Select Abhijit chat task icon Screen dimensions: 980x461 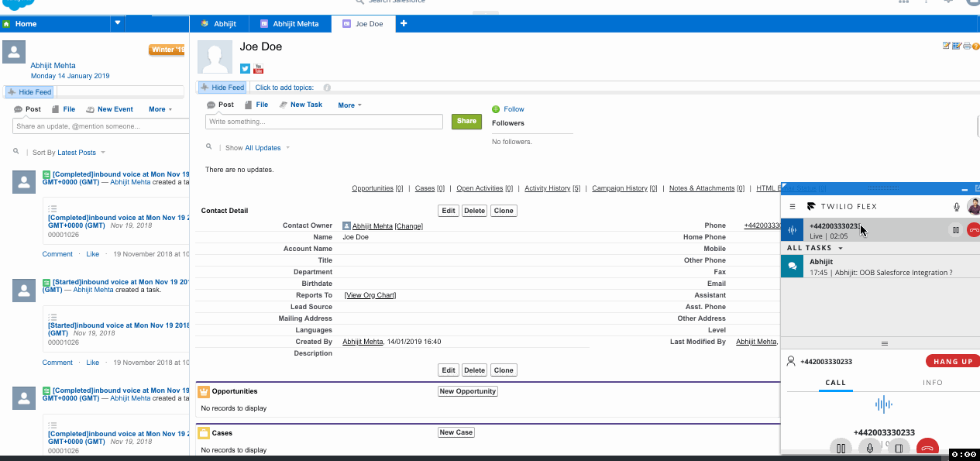point(792,267)
